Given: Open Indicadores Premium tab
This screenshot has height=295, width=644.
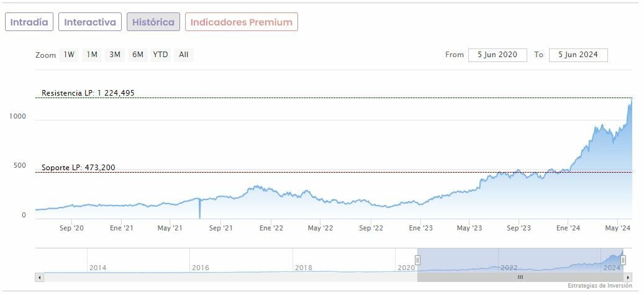Looking at the screenshot, I should 241,22.
